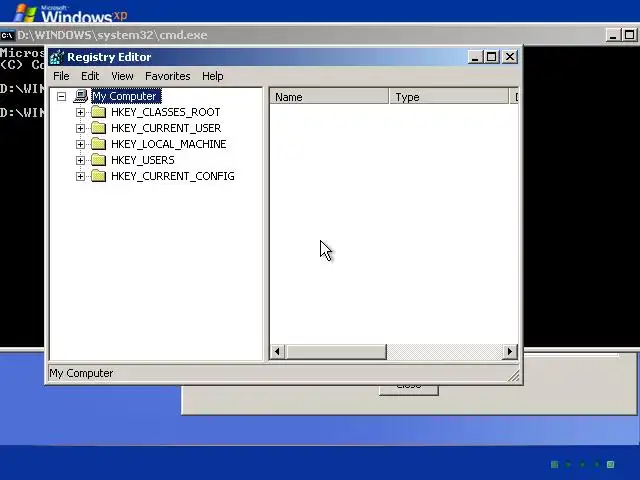Viewport: 640px width, 480px height.
Task: Collapse the My Computer tree node
Action: pyautogui.click(x=61, y=97)
